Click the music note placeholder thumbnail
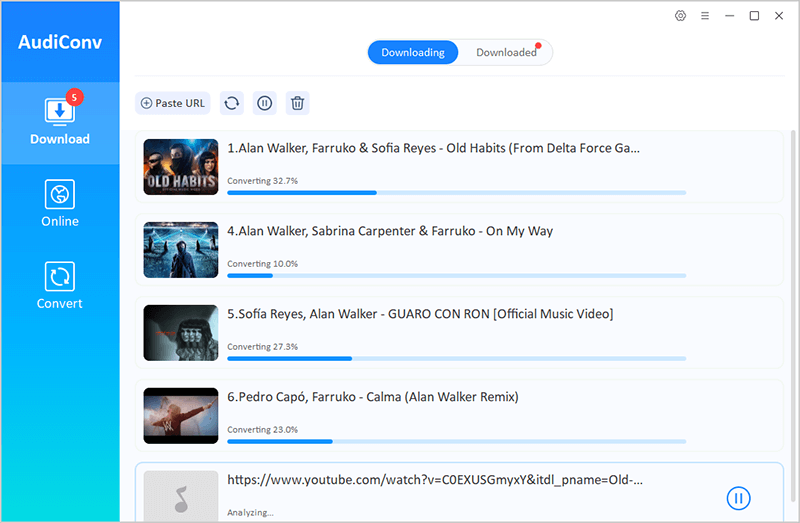The height and width of the screenshot is (523, 800). (x=181, y=496)
